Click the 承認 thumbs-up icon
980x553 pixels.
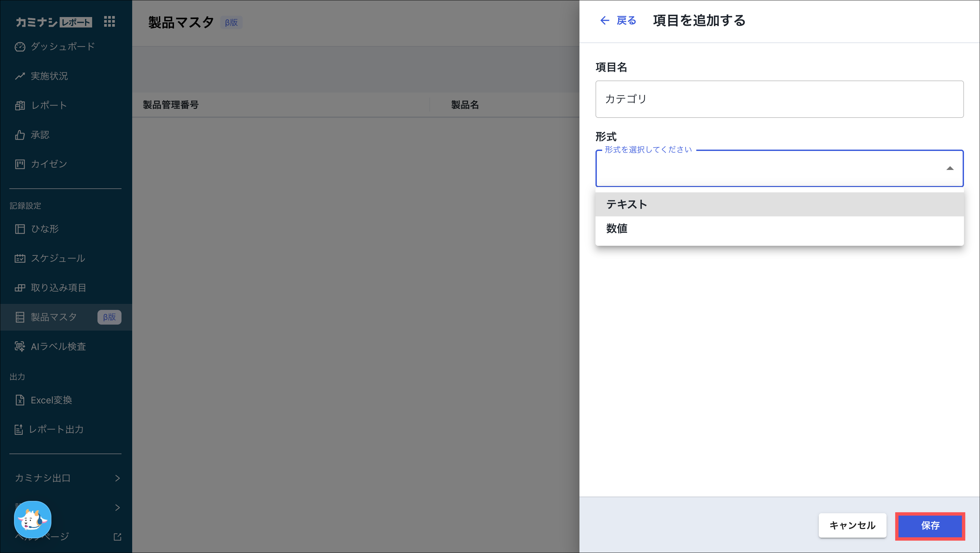(20, 135)
